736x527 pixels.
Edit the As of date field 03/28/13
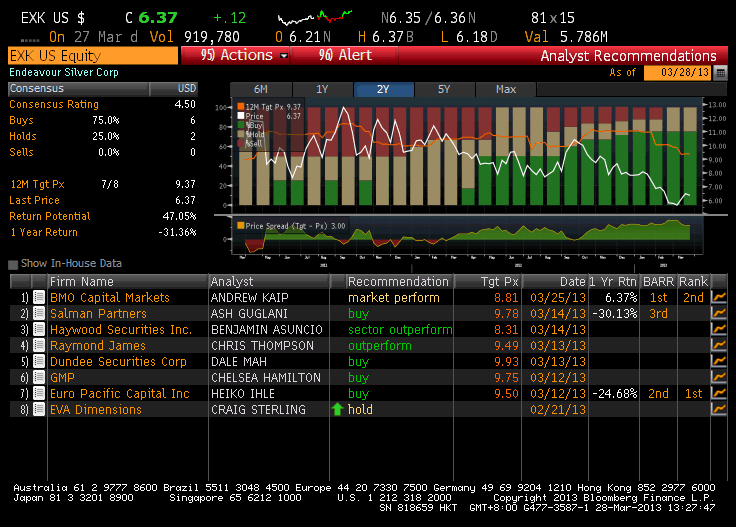coord(677,72)
